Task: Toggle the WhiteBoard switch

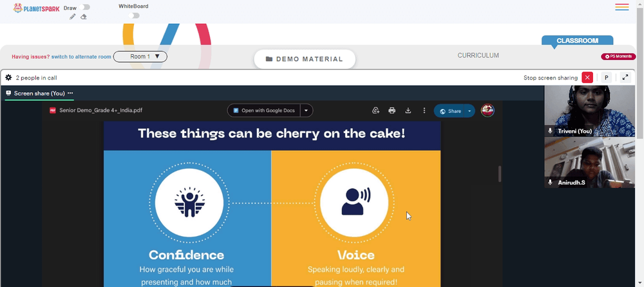Action: 134,15
